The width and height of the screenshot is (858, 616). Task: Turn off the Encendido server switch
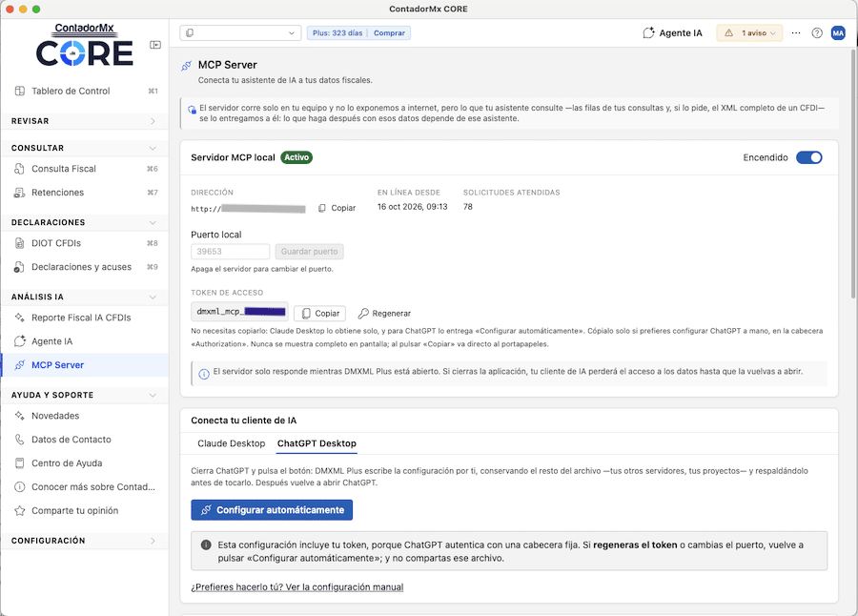[x=808, y=157]
